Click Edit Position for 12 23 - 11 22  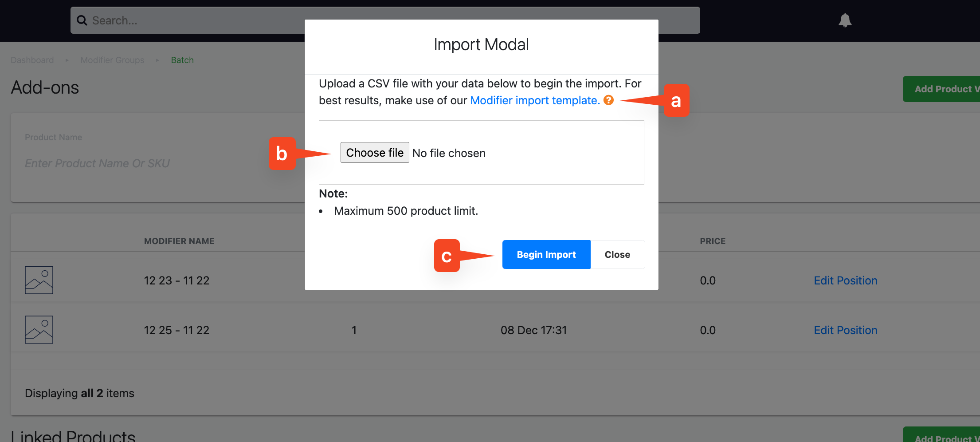click(845, 280)
